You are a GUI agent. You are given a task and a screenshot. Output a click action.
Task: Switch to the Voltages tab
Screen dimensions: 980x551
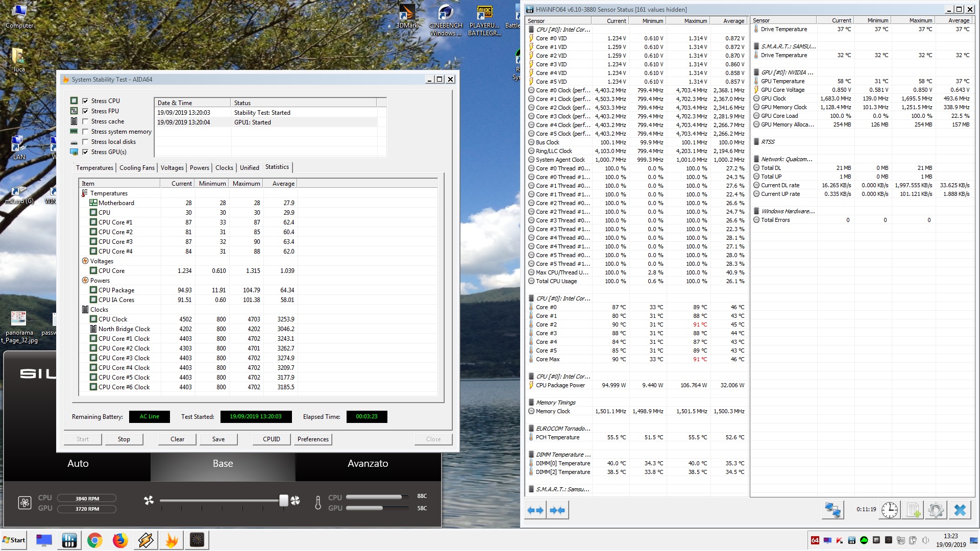172,168
